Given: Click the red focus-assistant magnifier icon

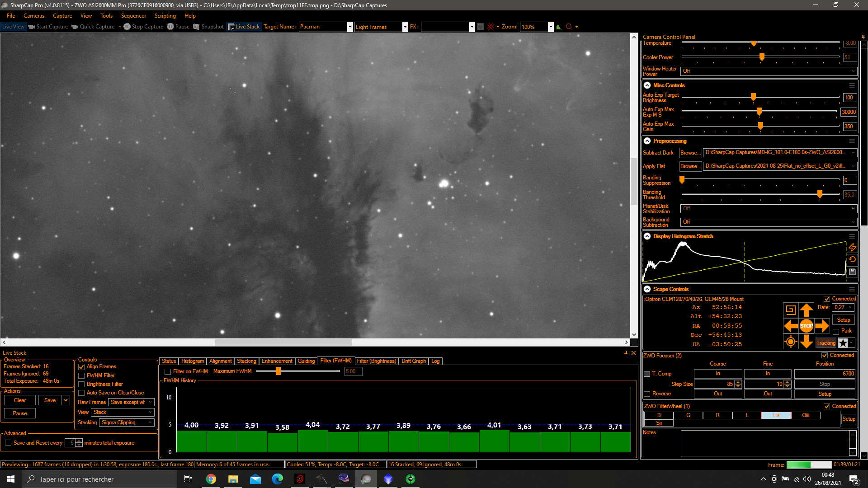Looking at the screenshot, I should point(569,27).
